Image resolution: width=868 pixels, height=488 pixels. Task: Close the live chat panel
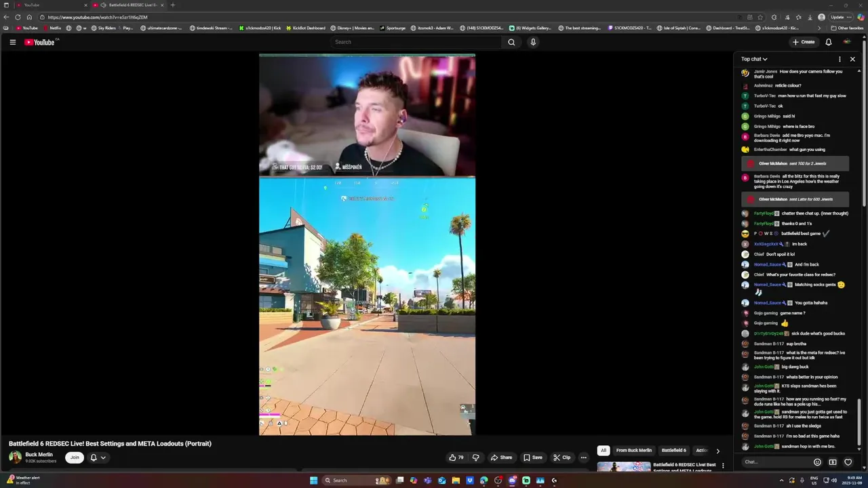(852, 59)
